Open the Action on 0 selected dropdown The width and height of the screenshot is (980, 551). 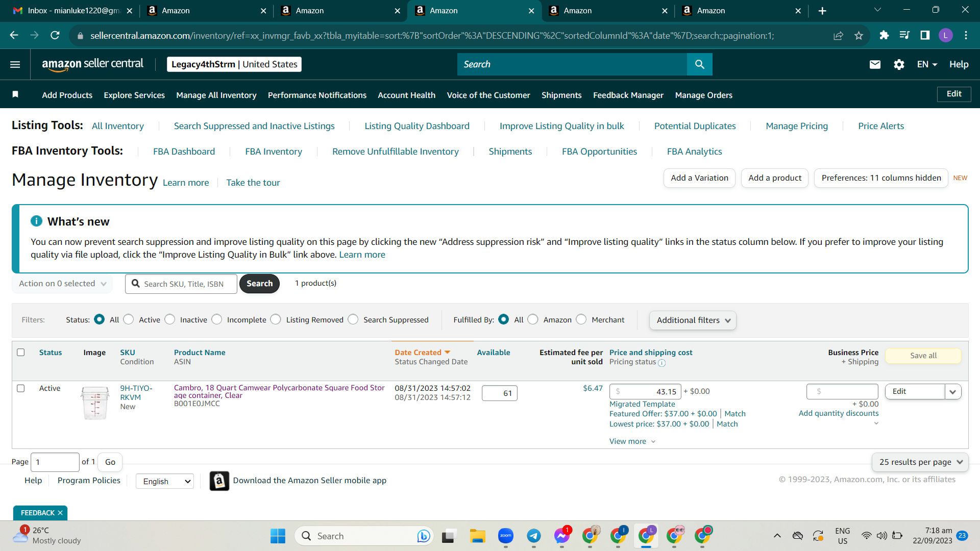click(x=62, y=284)
